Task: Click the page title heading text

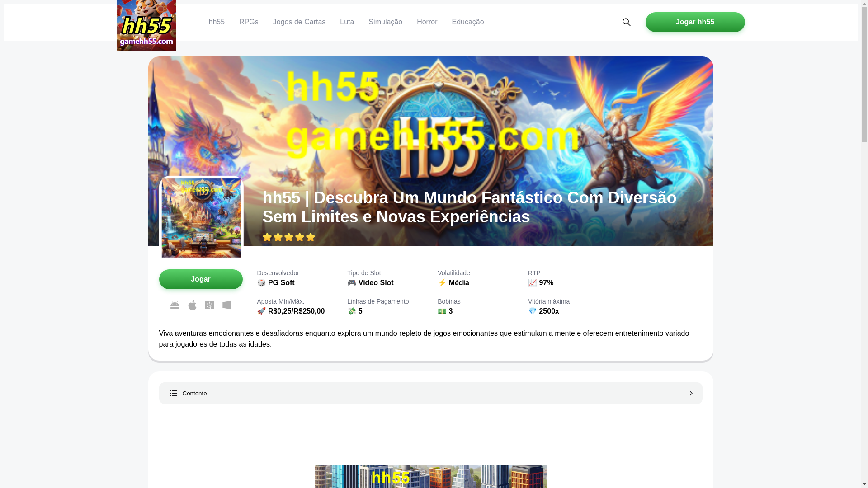Action: [469, 207]
